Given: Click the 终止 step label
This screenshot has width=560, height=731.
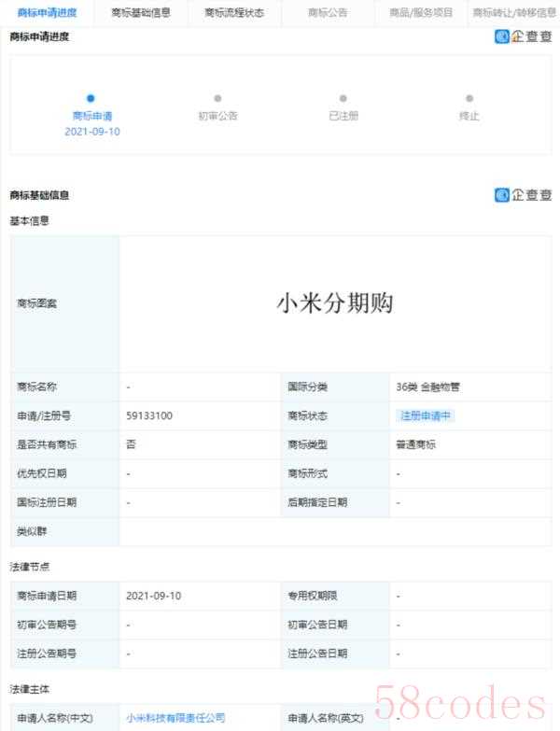Looking at the screenshot, I should [x=469, y=116].
